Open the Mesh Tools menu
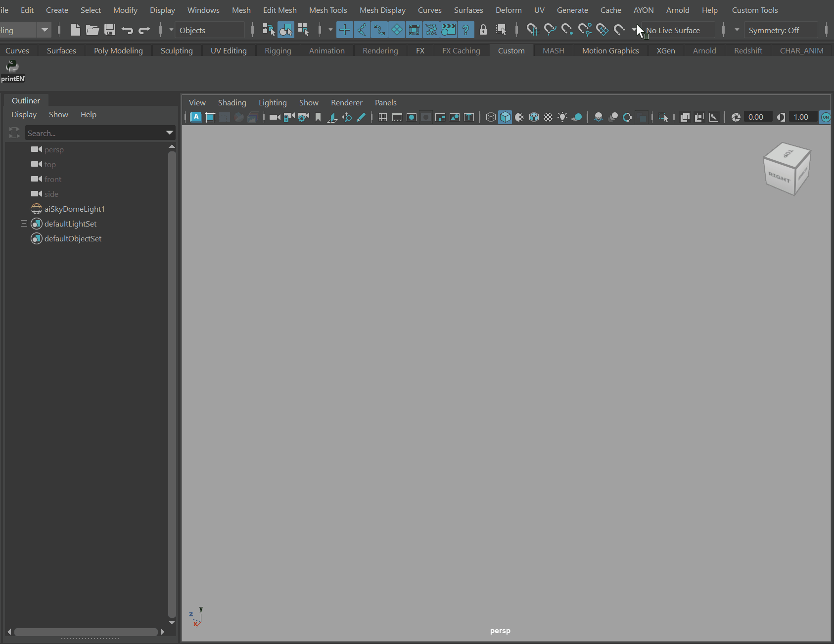Viewport: 834px width, 644px height. pos(328,10)
